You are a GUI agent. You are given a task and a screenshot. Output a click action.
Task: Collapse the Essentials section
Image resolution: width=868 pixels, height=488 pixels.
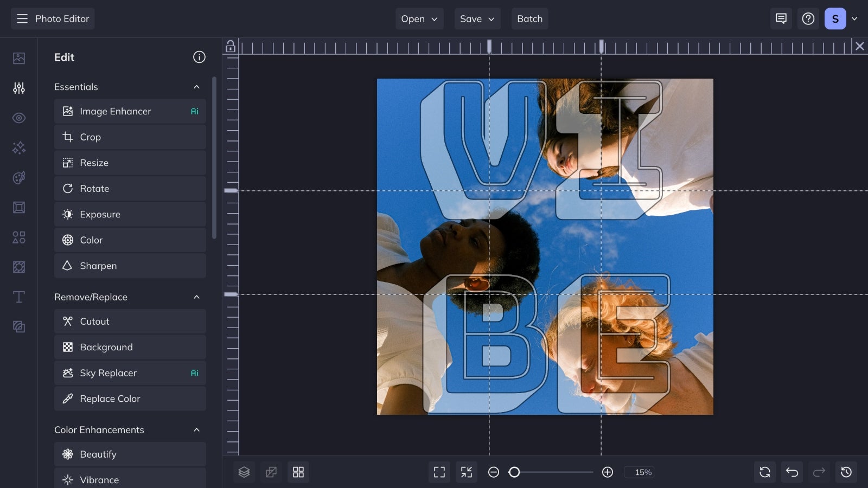(x=196, y=87)
